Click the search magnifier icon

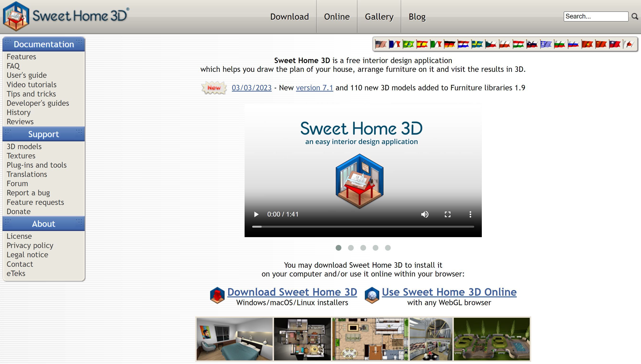(x=635, y=17)
